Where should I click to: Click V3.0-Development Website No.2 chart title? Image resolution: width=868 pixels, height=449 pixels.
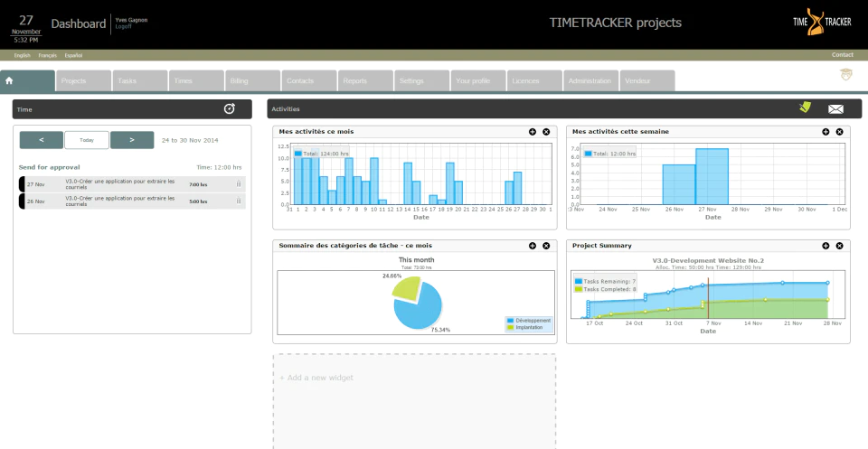coord(708,260)
